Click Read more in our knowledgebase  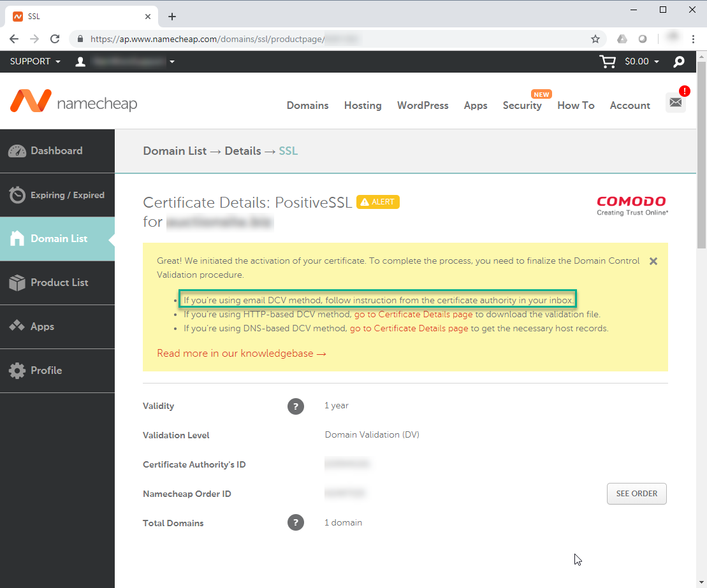click(x=241, y=354)
